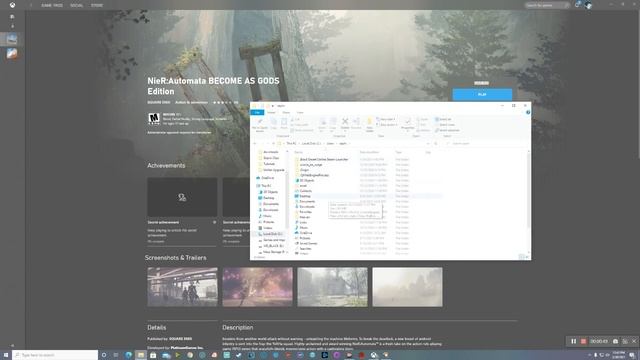Expand the New item dropdown
640x360 pixels.
pyautogui.click(x=386, y=119)
